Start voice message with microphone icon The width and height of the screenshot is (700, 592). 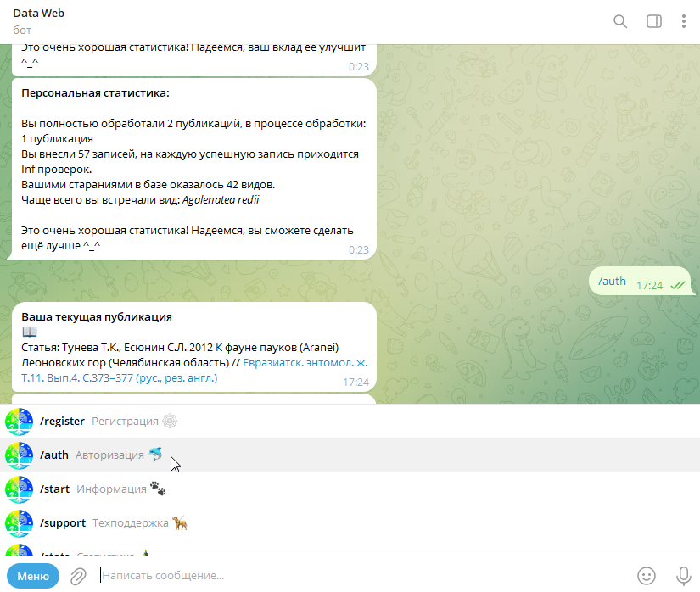tap(684, 576)
